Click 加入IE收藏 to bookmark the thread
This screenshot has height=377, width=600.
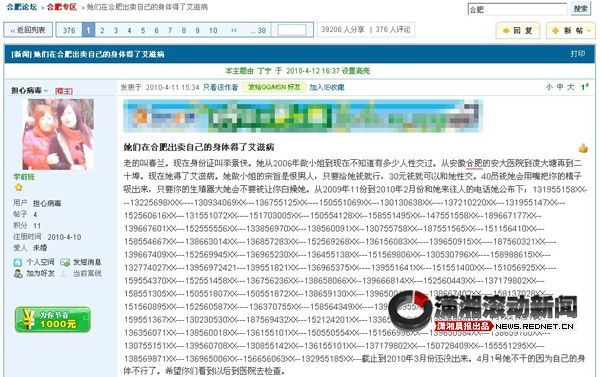pyautogui.click(x=327, y=87)
